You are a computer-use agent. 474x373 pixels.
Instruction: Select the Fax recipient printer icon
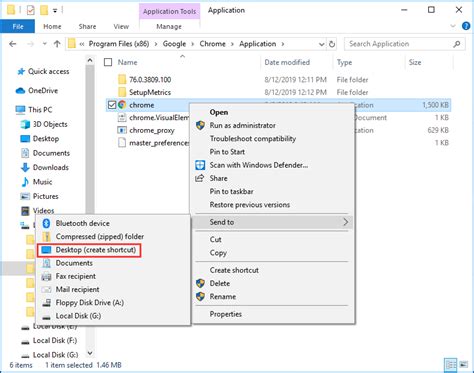46,276
